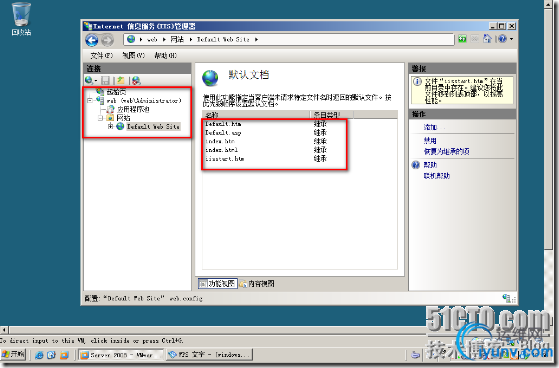Click the 联机帮助 online help link
Image resolution: width=559 pixels, height=368 pixels.
(437, 175)
